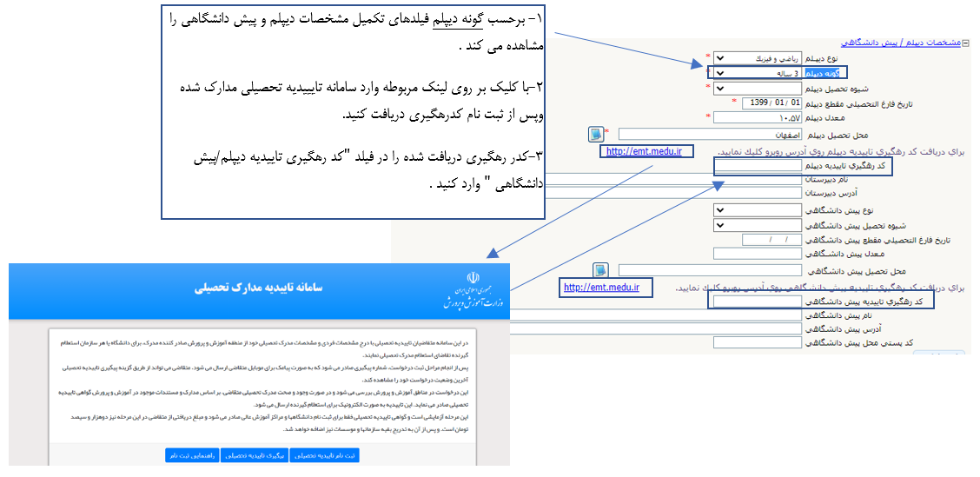The width and height of the screenshot is (980, 477).
Task: Click the تاریخ فارغ التحصیلی مقطع دیپلم label
Action: point(860,103)
